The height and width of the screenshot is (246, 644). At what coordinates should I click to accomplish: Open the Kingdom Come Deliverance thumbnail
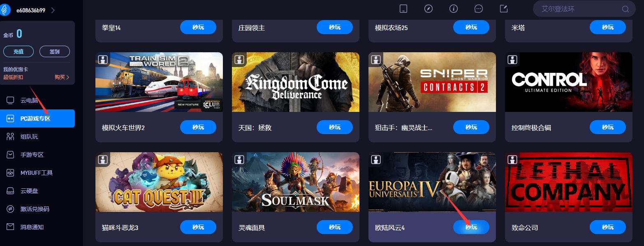(296, 82)
